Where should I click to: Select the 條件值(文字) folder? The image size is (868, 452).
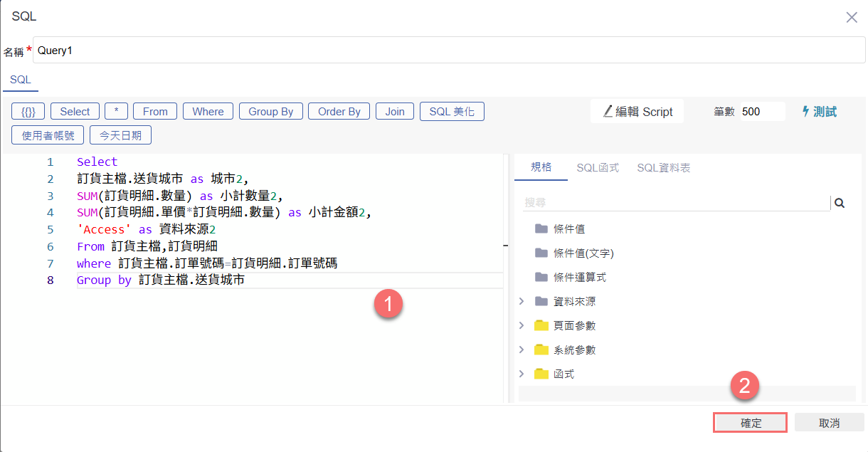tap(583, 253)
